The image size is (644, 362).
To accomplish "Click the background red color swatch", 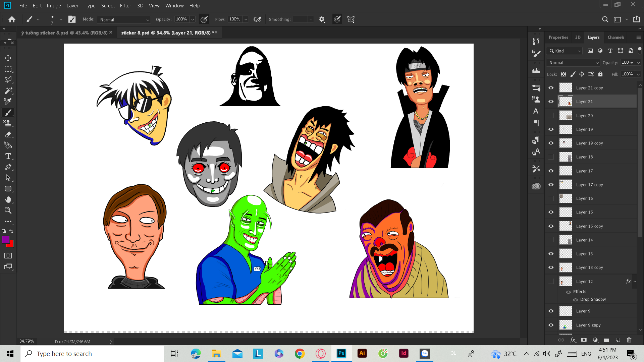I will 11,245.
